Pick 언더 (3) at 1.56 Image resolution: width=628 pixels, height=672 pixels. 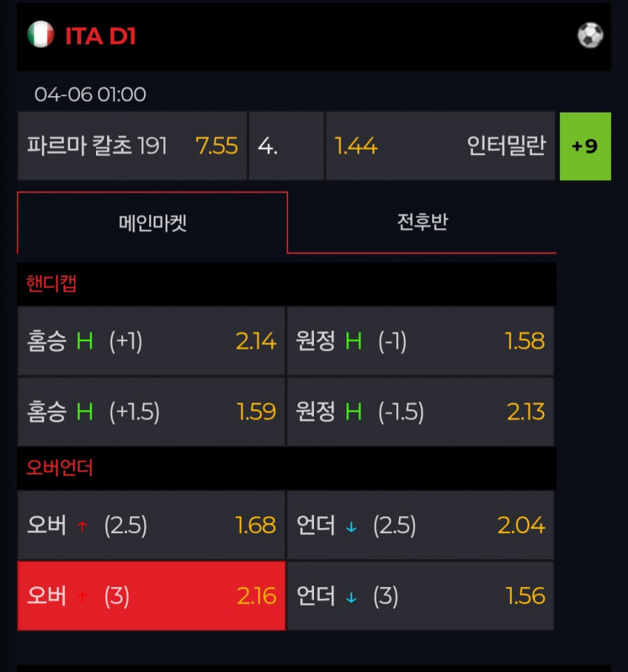click(420, 596)
